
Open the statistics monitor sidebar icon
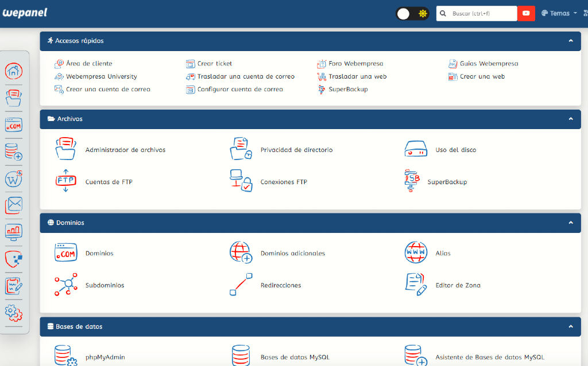coord(14,232)
